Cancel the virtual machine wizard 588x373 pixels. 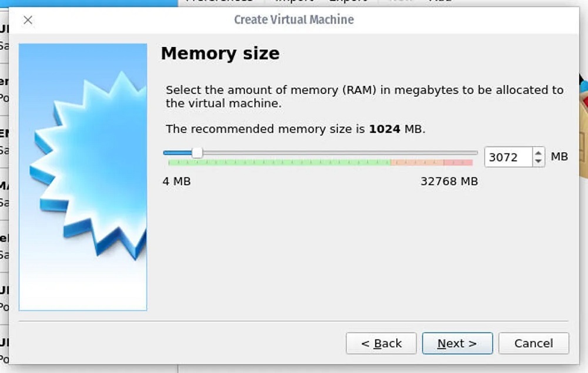pyautogui.click(x=533, y=344)
